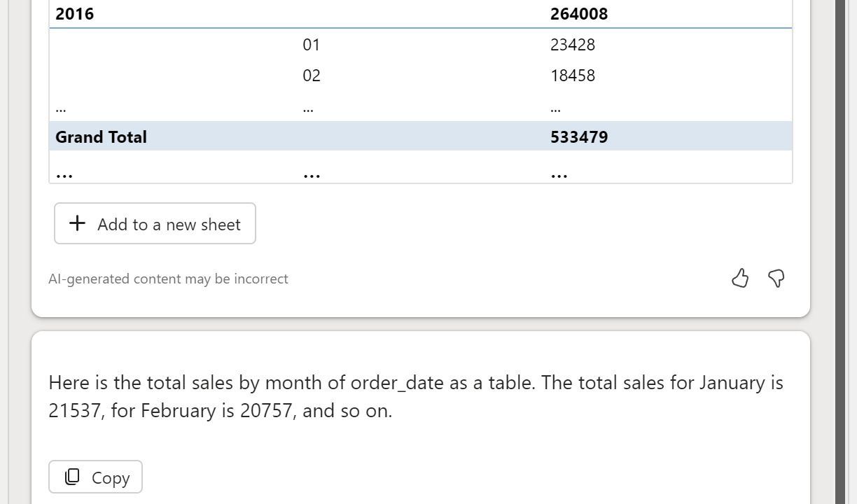Select the Grand Total row label
The image size is (857, 504).
pyautogui.click(x=102, y=137)
